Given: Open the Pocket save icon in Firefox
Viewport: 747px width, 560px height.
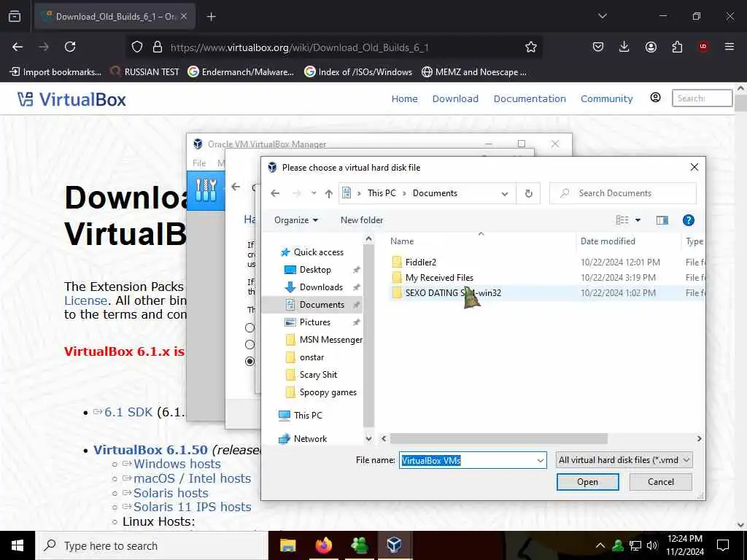Looking at the screenshot, I should point(598,47).
